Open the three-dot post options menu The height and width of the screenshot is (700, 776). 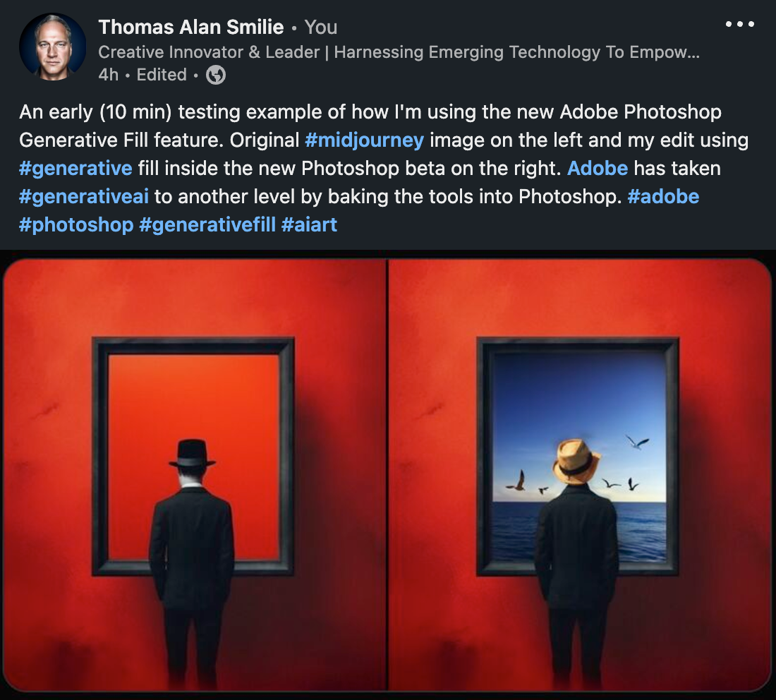coord(740,24)
